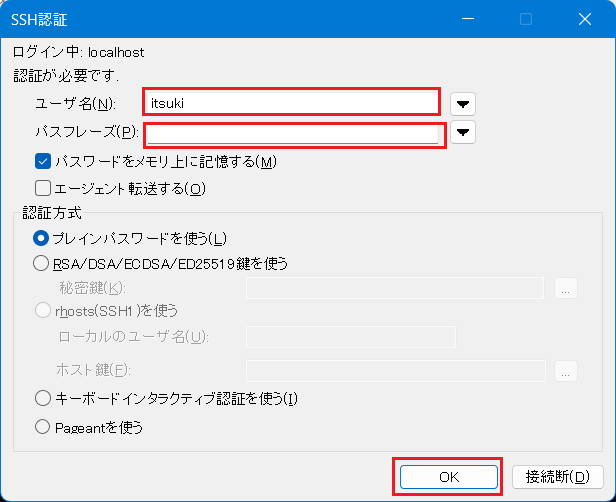Select プレインパスワードを使う radio option

[x=41, y=237]
